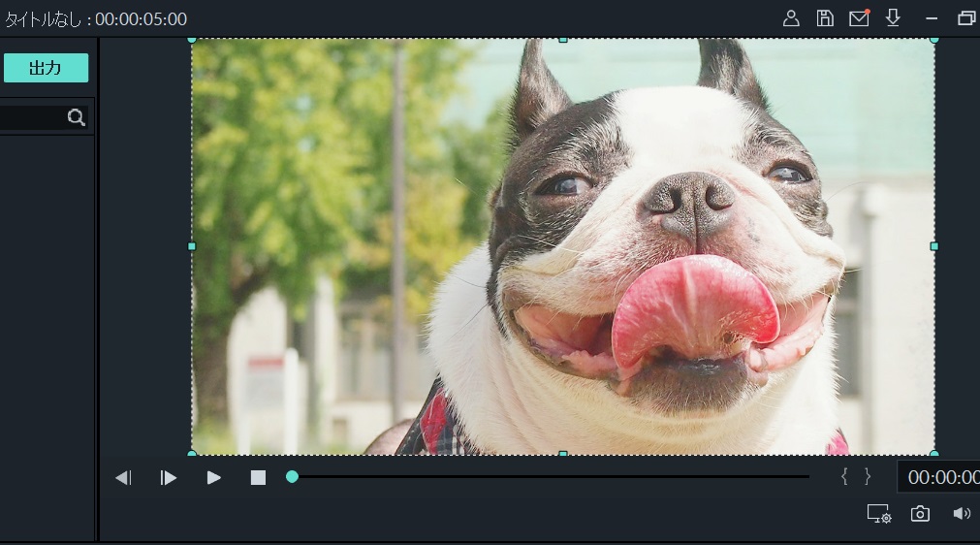Viewport: 980px width, 545px height.
Task: Click the bottom-center resize handle
Action: [x=563, y=453]
